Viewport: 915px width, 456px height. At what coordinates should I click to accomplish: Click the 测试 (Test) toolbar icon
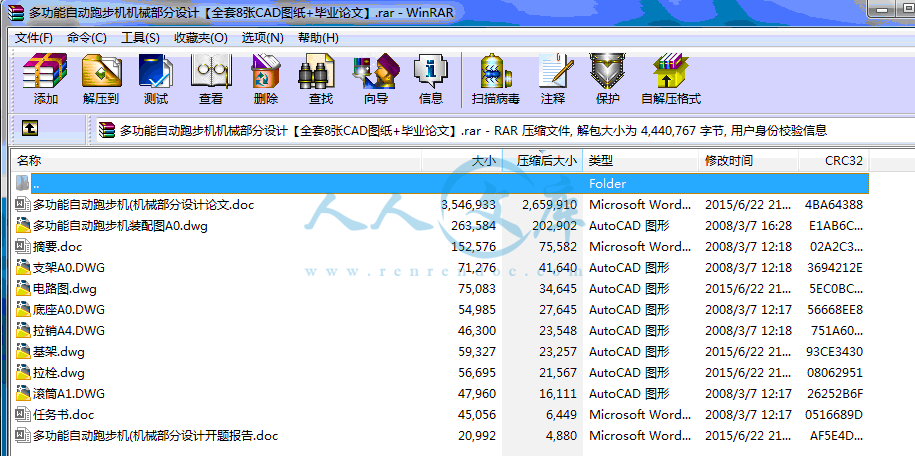point(156,71)
